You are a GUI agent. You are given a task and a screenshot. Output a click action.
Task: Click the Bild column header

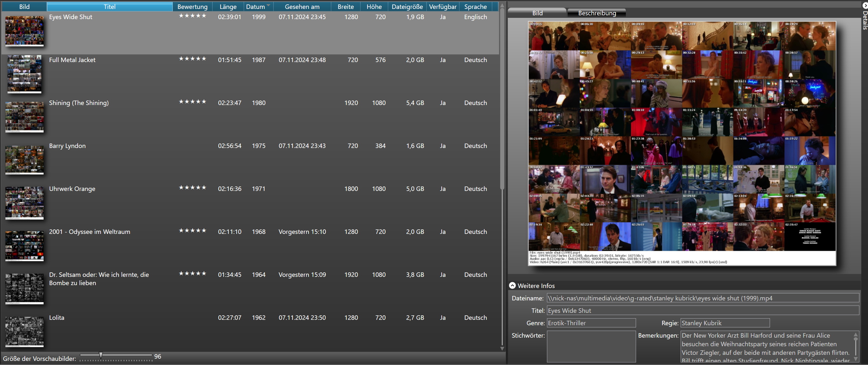pyautogui.click(x=24, y=6)
